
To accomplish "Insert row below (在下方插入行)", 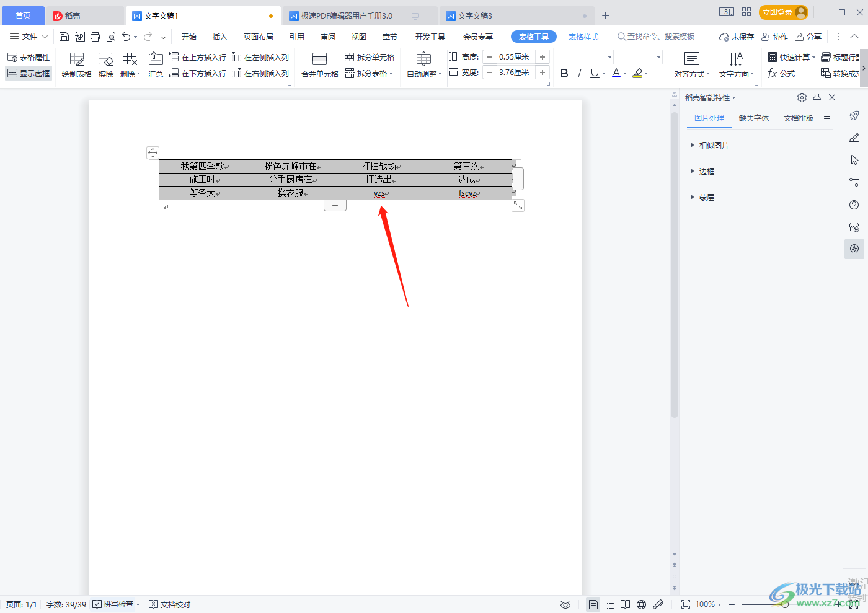I will click(198, 73).
